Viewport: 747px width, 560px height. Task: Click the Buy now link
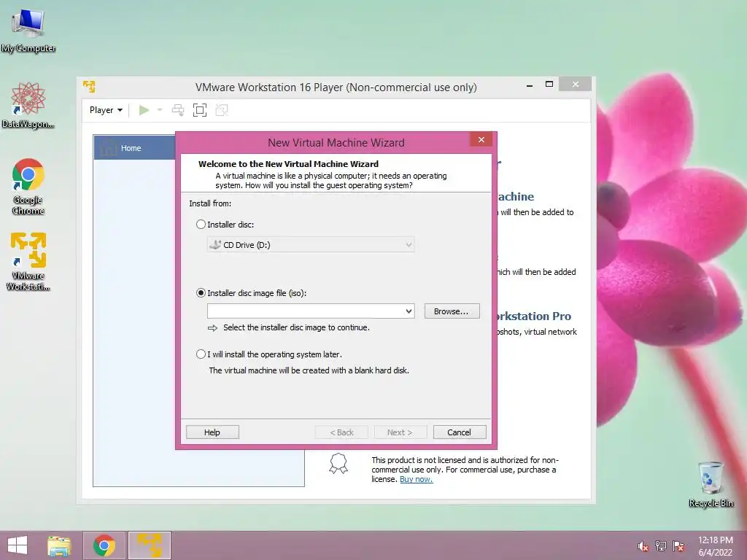[x=416, y=479]
